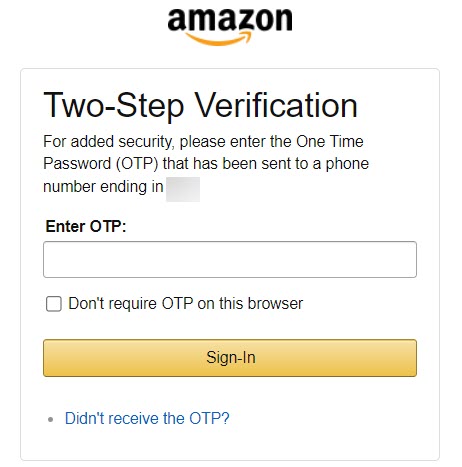
Task: Click the "Password (OTP) that has been sent" line
Action: (206, 164)
